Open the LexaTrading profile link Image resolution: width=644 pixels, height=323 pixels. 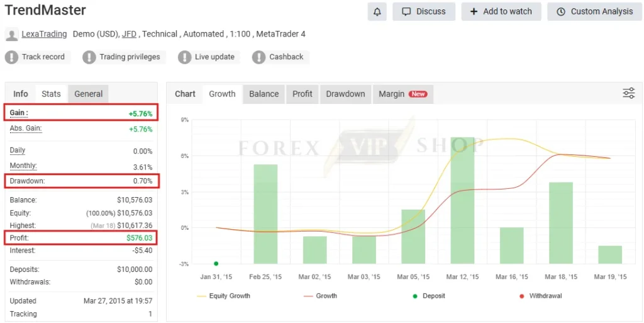click(x=45, y=34)
